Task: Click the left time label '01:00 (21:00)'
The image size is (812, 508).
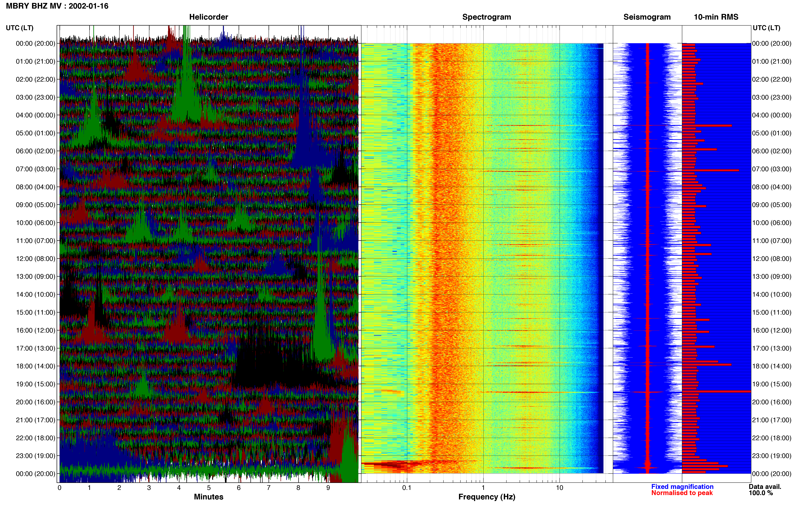Action: tap(36, 61)
